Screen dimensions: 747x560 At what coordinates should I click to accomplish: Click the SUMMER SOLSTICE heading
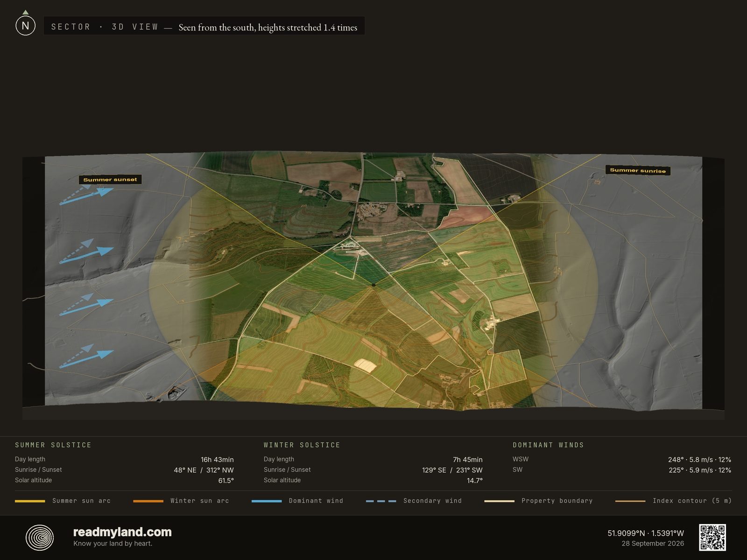tap(53, 445)
